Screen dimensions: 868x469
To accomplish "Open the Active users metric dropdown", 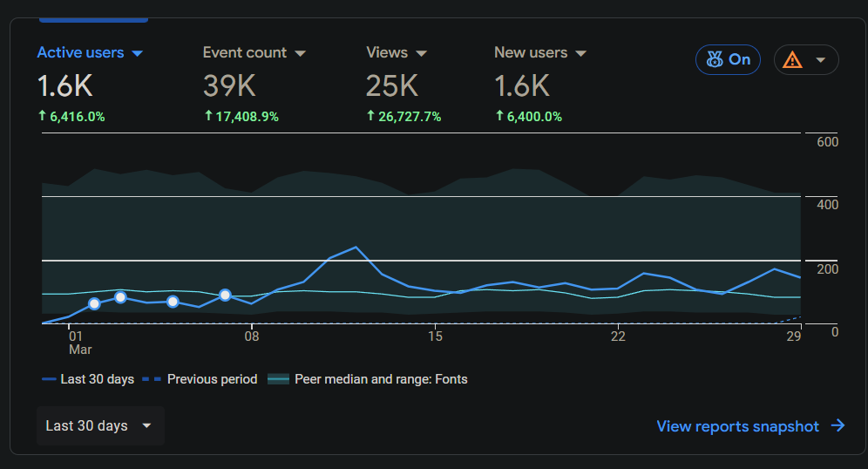I will (x=90, y=52).
